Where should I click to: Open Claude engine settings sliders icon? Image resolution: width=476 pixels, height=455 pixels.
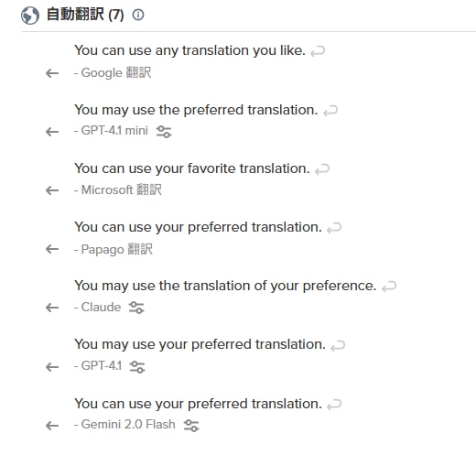coord(136,308)
